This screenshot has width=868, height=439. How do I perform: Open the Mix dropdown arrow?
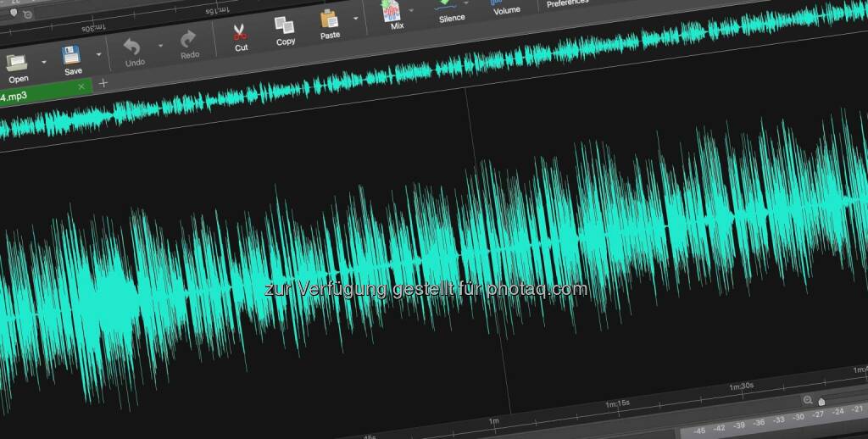(412, 10)
